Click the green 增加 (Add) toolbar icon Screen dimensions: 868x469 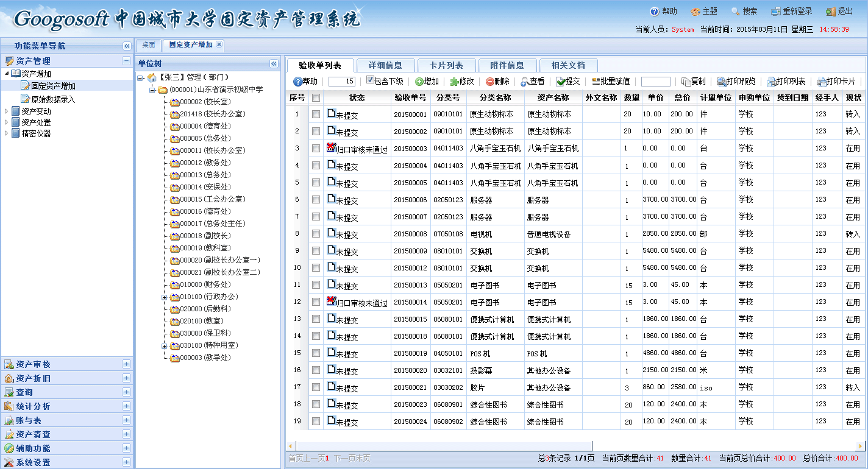[419, 82]
